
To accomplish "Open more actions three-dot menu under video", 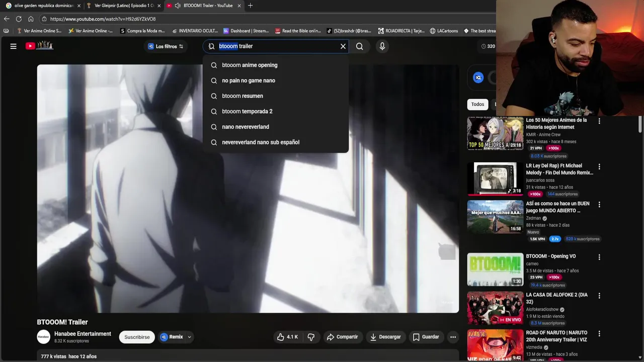I will tap(453, 337).
